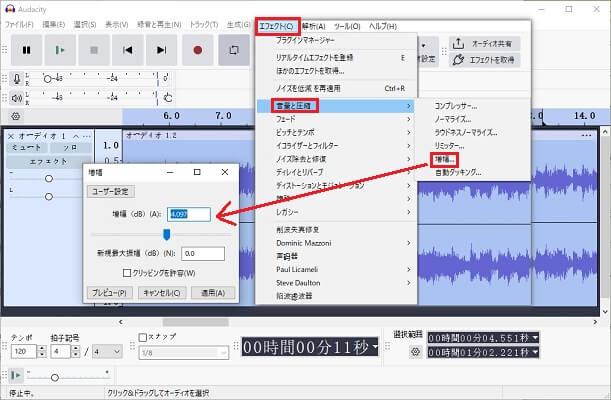611x400 pixels.
Task: Collapse track with the up-arrow button
Action: point(76,136)
